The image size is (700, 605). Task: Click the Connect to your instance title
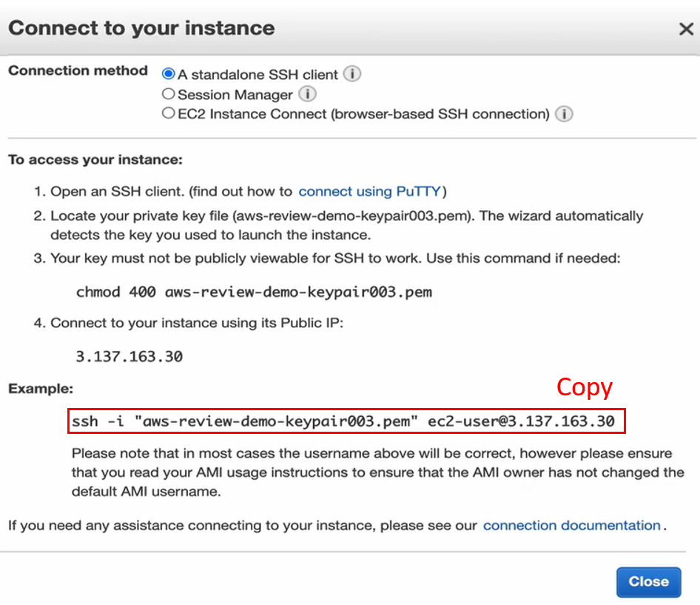141,28
